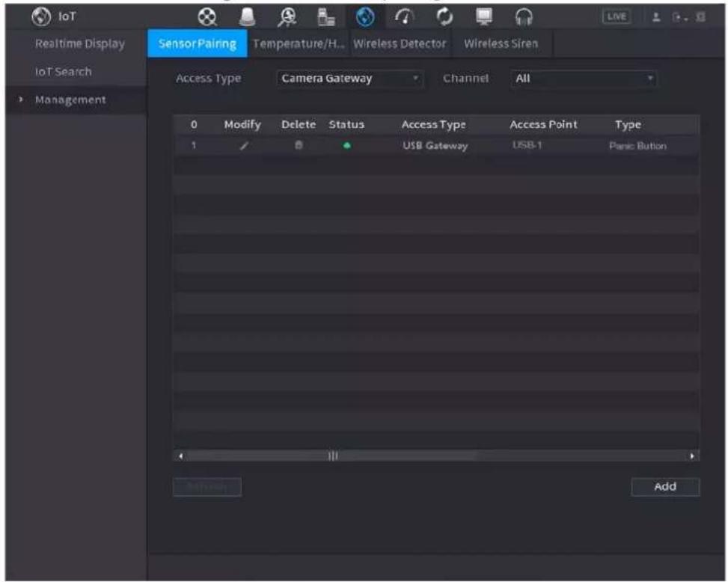Select Management in sidebar
Image resolution: width=728 pixels, height=582 pixels.
click(70, 99)
